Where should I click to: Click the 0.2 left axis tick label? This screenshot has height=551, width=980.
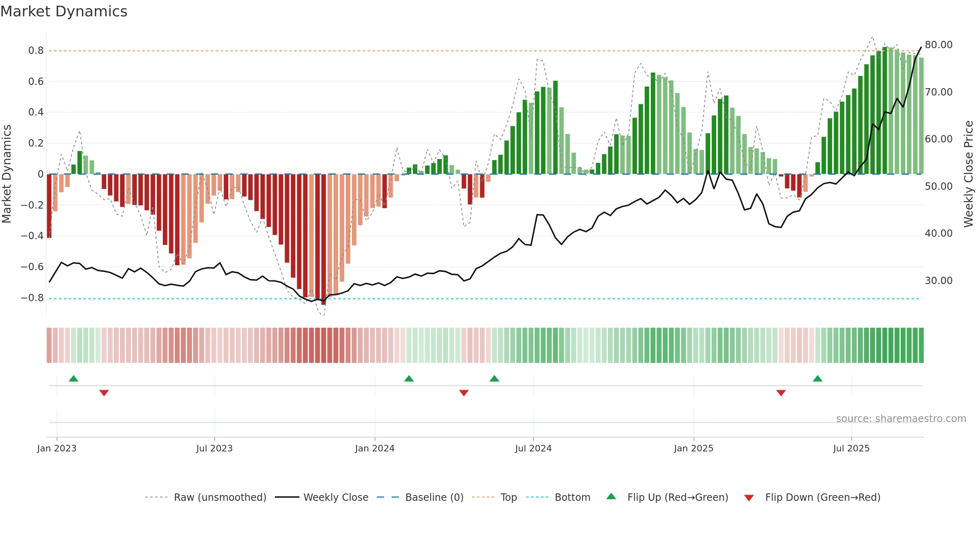pos(36,143)
